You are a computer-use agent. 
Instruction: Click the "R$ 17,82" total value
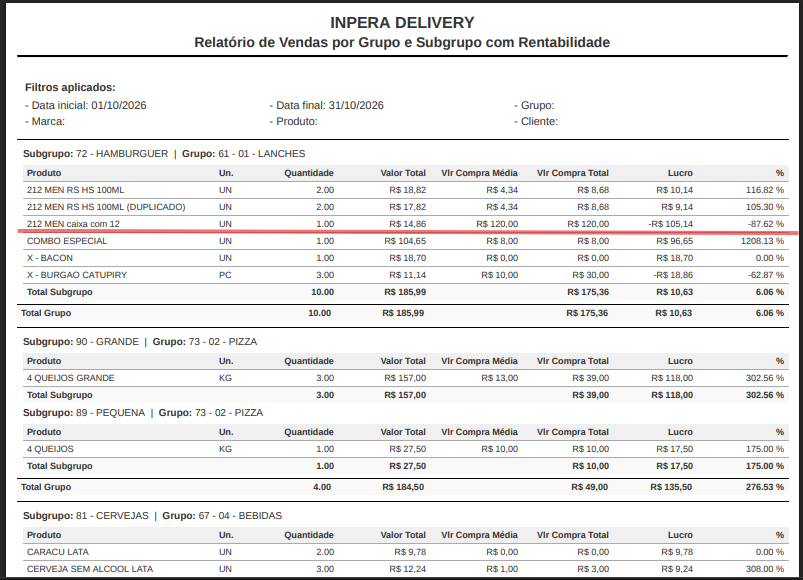click(408, 207)
